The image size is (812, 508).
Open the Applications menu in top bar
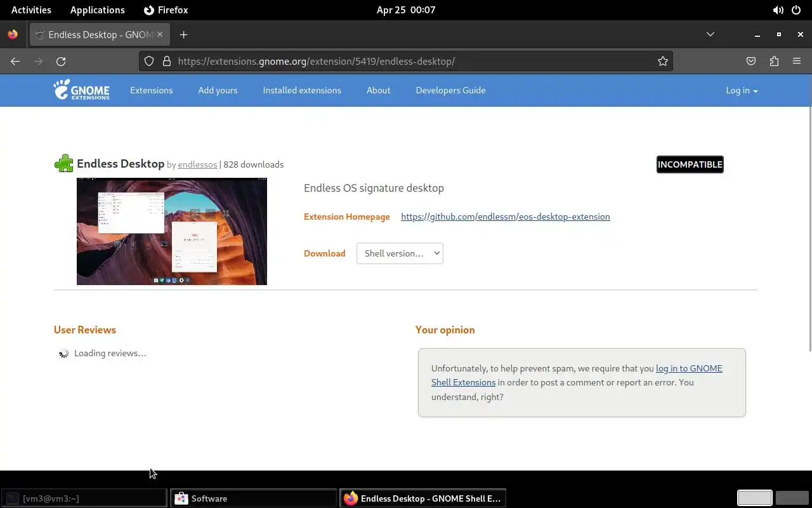coord(98,10)
